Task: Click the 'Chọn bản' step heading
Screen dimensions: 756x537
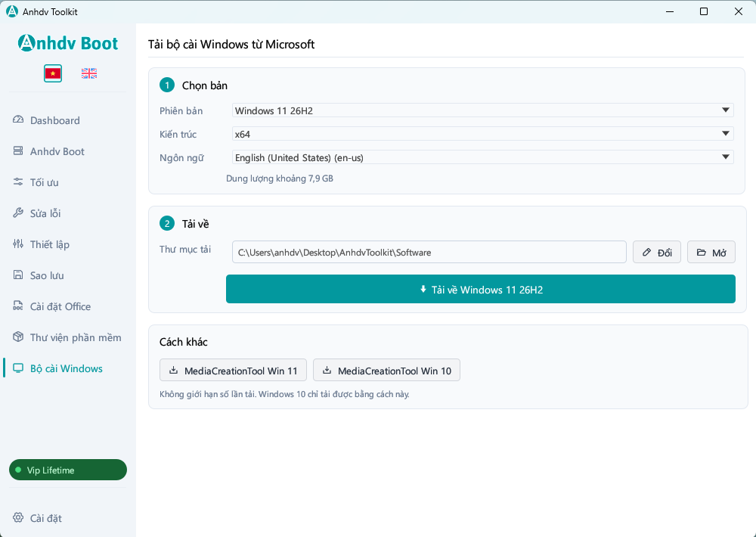Action: pyautogui.click(x=204, y=85)
